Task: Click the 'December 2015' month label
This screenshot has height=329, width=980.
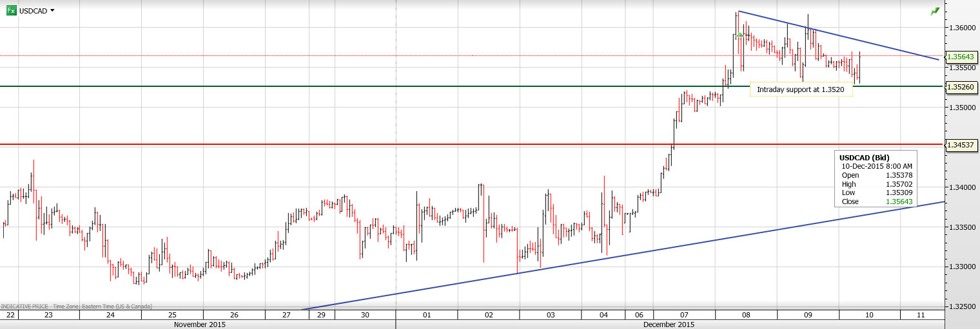Action: [x=669, y=324]
